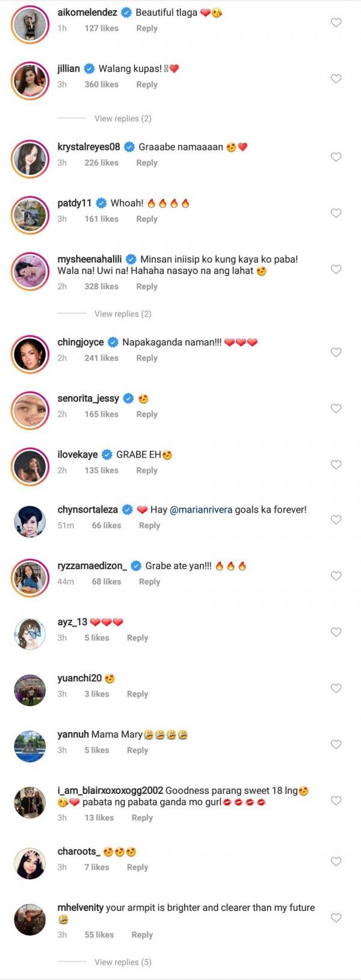View who liked jillian's comment (360 likes)

pos(101,84)
